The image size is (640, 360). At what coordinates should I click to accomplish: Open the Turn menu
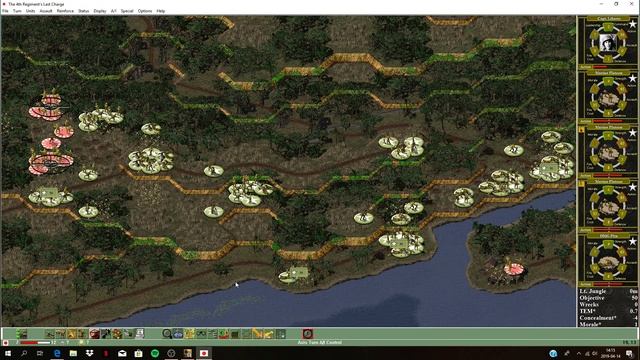(17, 11)
